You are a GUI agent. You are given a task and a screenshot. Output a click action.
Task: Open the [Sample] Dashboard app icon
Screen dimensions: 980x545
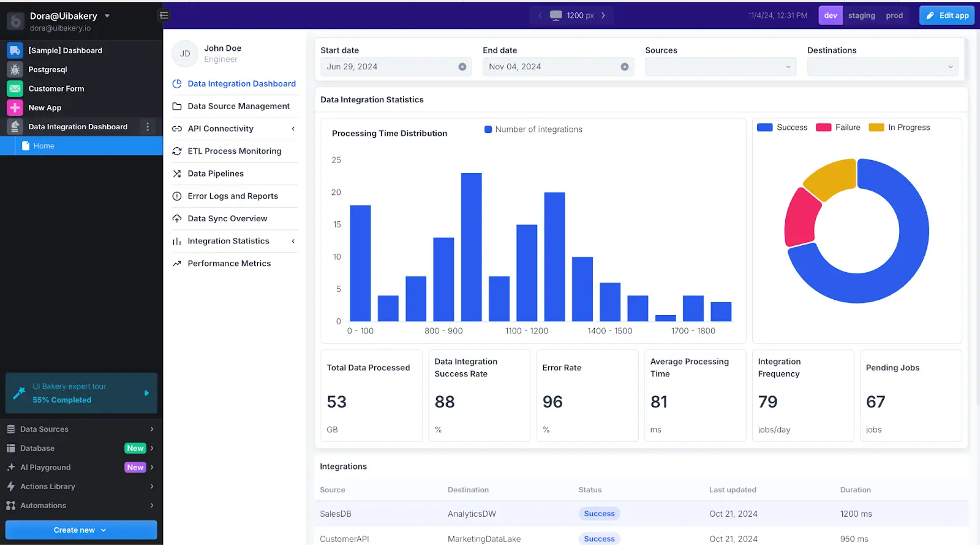(15, 50)
